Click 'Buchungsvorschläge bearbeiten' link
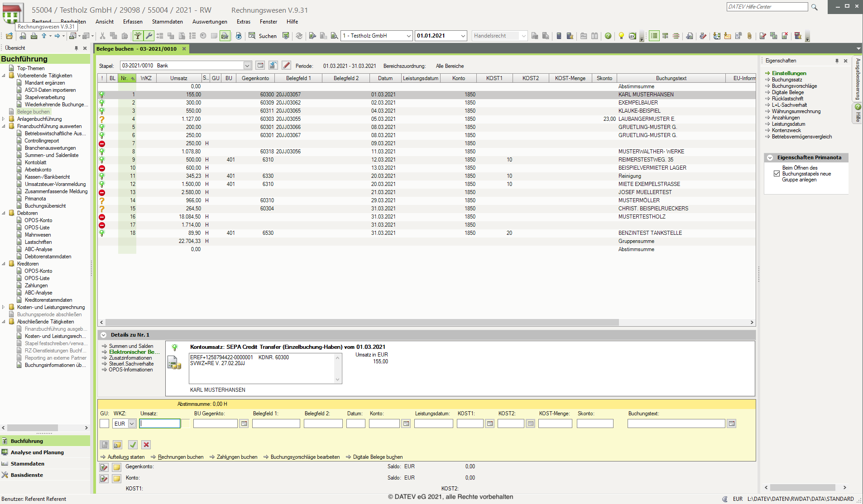This screenshot has width=863, height=504. point(305,457)
